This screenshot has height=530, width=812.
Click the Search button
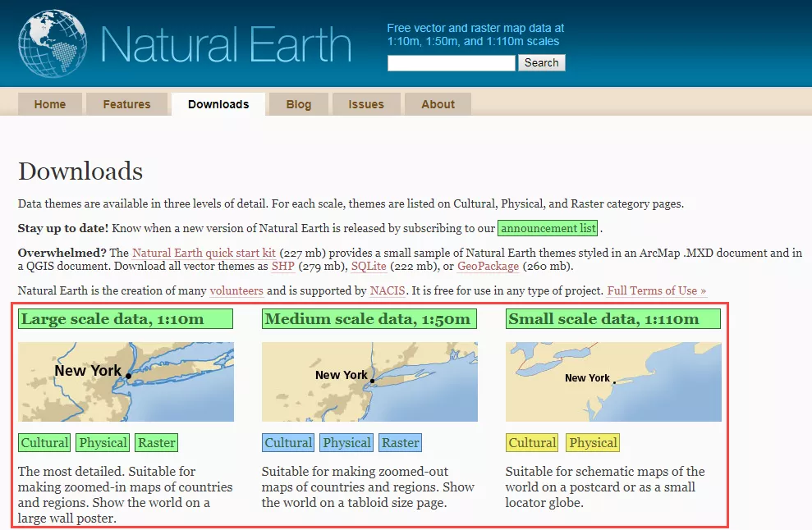point(542,62)
